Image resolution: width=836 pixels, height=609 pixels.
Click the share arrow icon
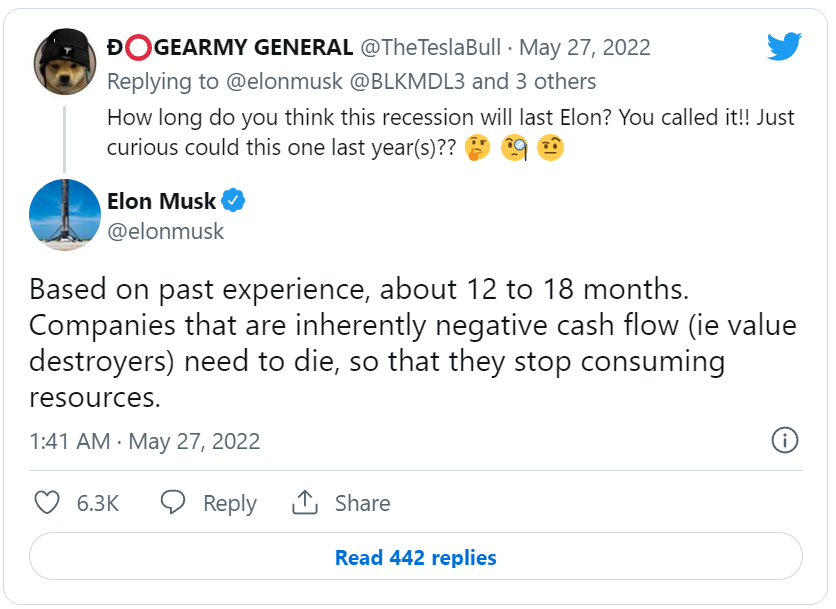305,503
